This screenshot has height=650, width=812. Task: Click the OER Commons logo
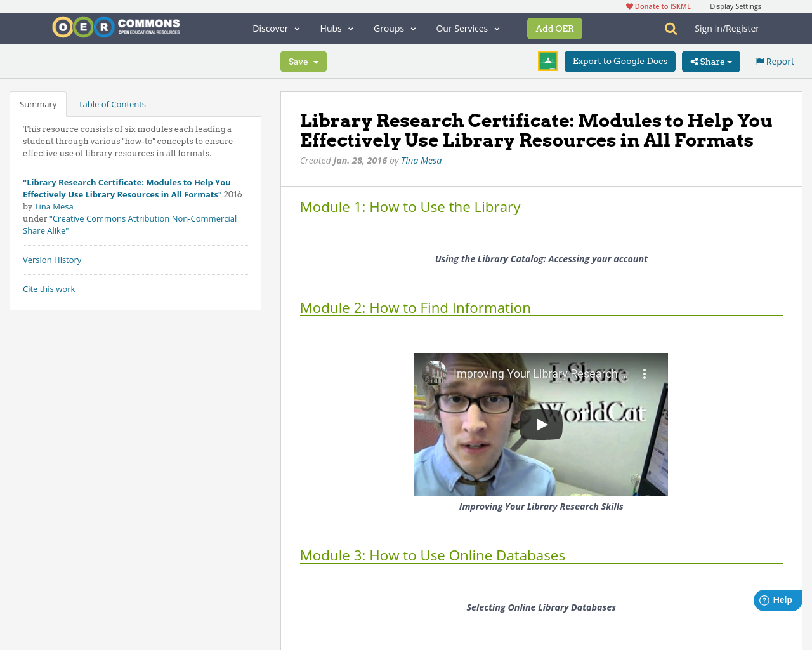click(x=115, y=27)
